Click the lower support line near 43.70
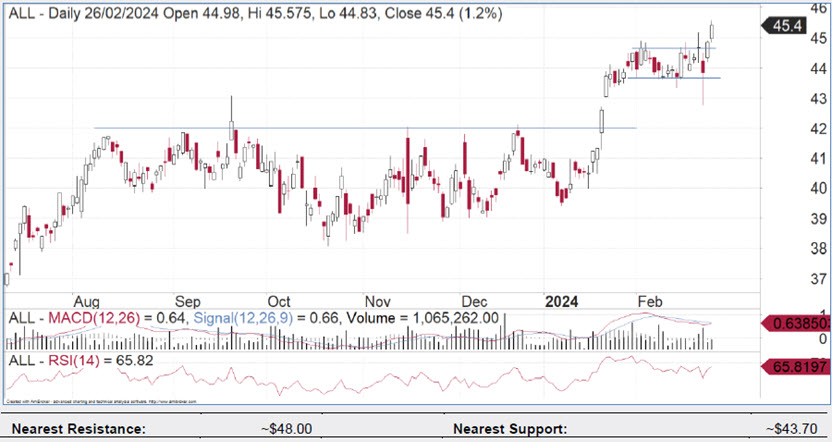The height and width of the screenshot is (442, 832). pyautogui.click(x=674, y=78)
